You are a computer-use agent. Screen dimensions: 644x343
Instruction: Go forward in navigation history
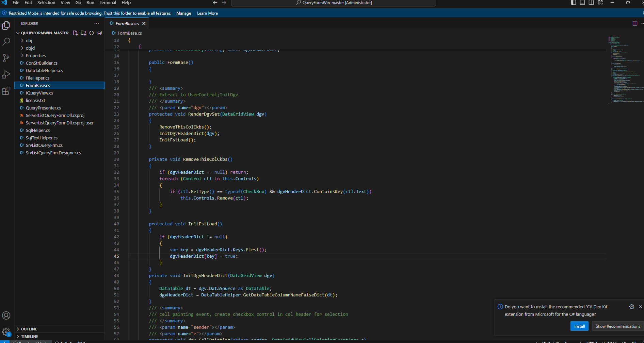[224, 3]
